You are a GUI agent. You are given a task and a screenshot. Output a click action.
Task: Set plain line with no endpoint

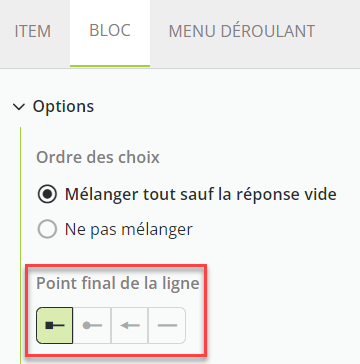[167, 325]
